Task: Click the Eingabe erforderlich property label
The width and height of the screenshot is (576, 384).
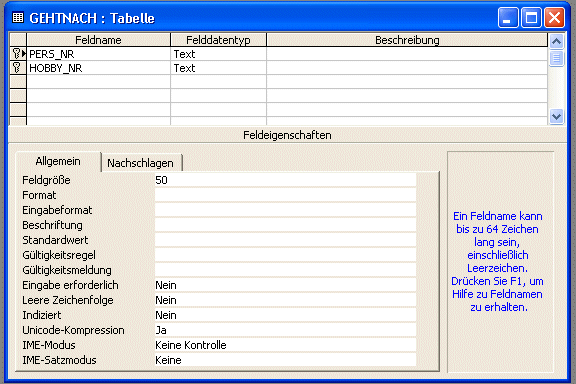Action: click(70, 285)
